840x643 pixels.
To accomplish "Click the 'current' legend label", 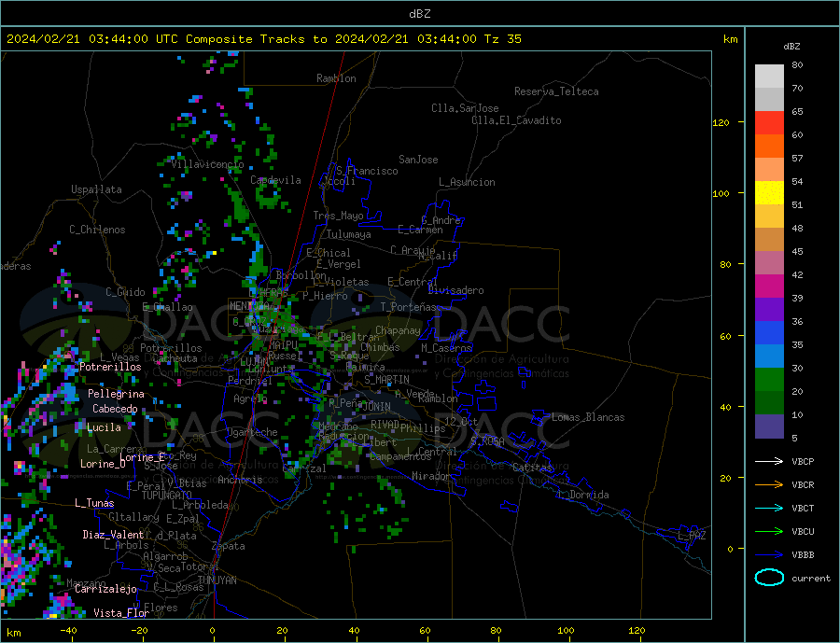I will [811, 579].
